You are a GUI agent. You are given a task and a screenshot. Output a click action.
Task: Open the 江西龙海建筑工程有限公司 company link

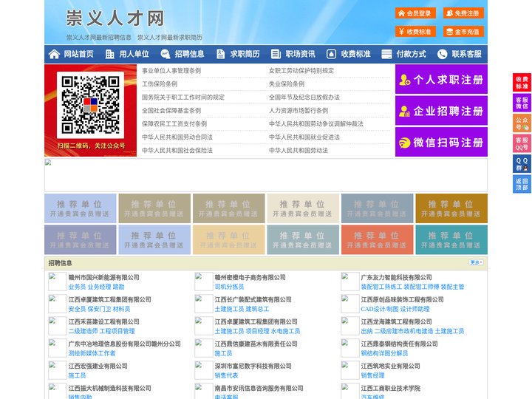(x=396, y=321)
